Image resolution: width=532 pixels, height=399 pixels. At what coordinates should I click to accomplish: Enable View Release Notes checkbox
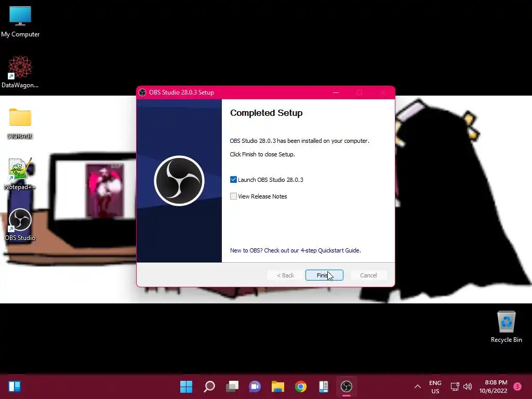tap(233, 196)
